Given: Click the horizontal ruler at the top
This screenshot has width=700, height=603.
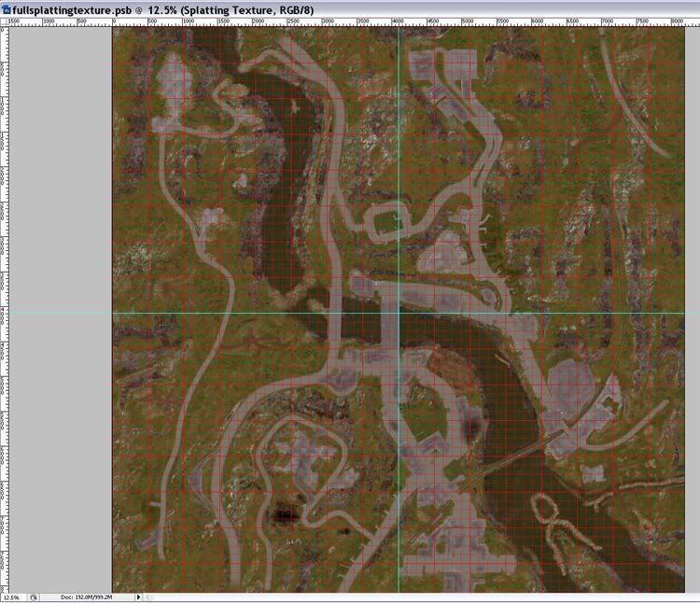Looking at the screenshot, I should pos(353,21).
